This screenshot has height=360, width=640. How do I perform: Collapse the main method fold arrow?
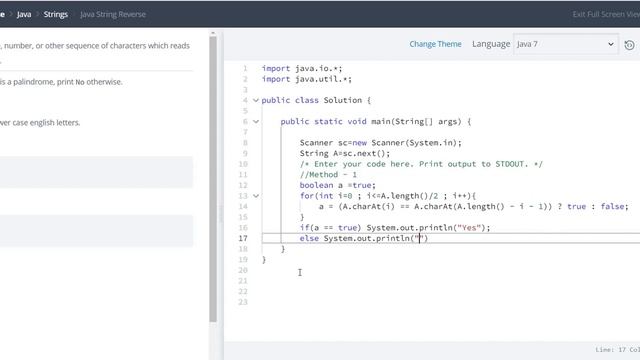[256, 121]
